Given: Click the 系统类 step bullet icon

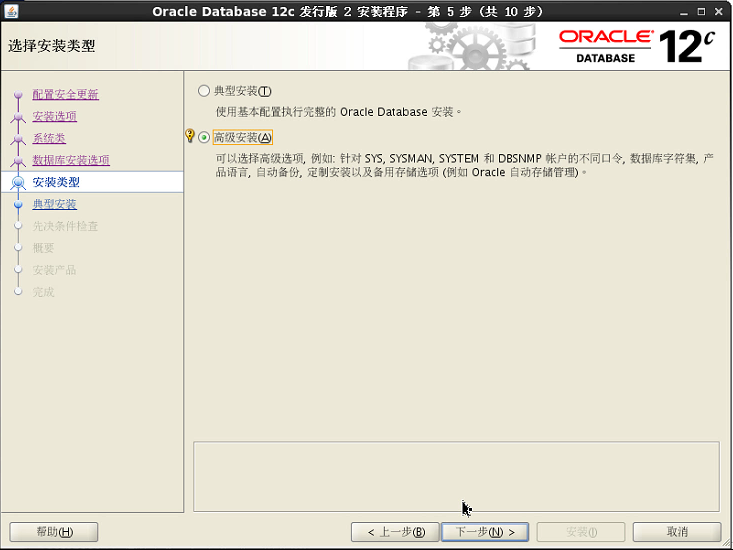Looking at the screenshot, I should [x=18, y=139].
